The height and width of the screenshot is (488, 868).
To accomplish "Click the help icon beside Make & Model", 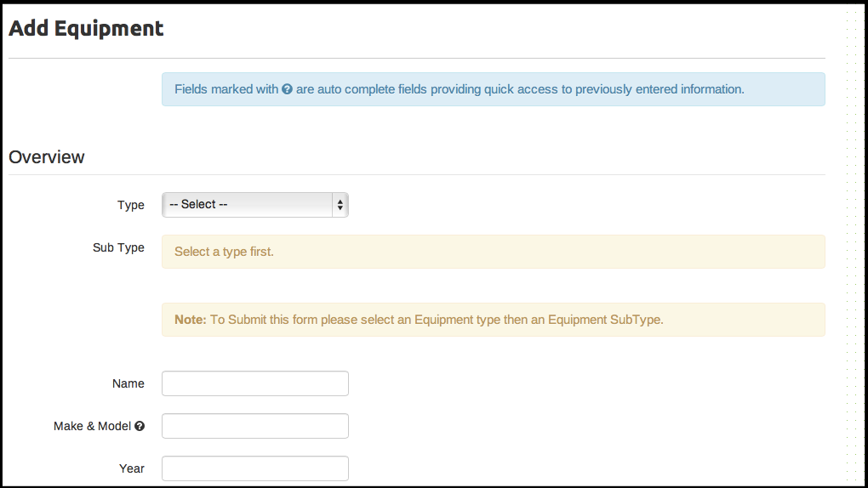I will tap(140, 426).
